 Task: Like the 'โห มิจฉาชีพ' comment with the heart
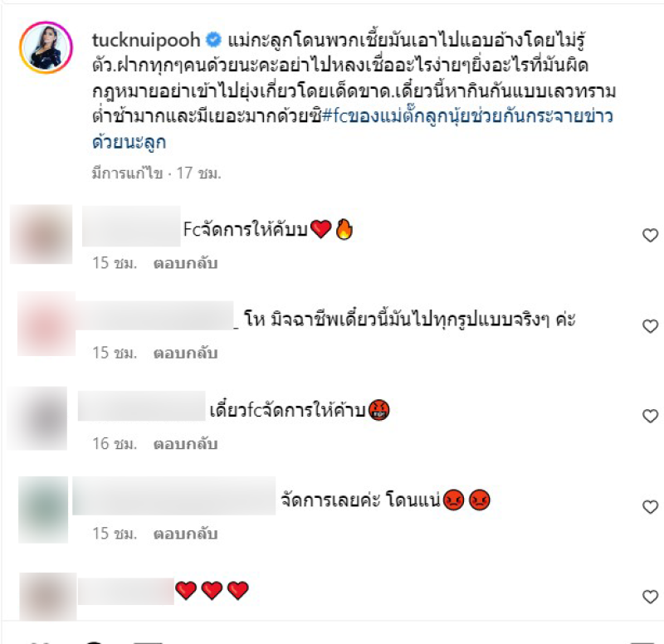point(650,326)
